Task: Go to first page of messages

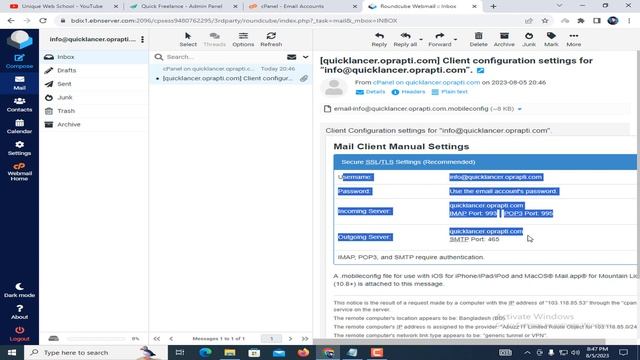Action: click(x=157, y=338)
